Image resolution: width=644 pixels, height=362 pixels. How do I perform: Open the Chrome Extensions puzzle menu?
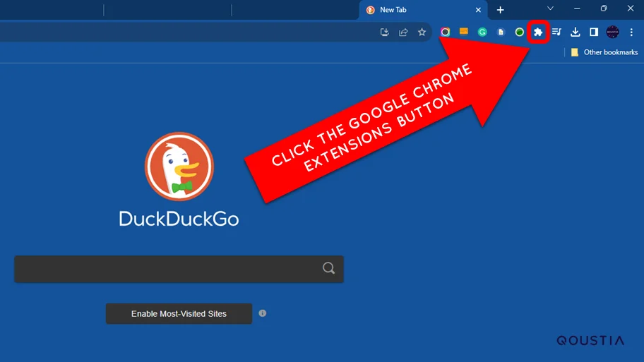(538, 32)
